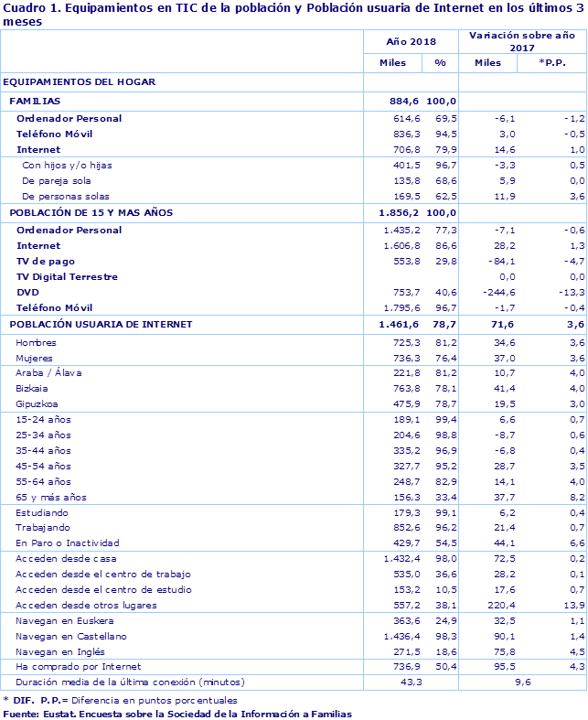Click the "EQUIPAMIENTOS DEL HOGAR" section heading
The image size is (588, 720).
pos(80,81)
